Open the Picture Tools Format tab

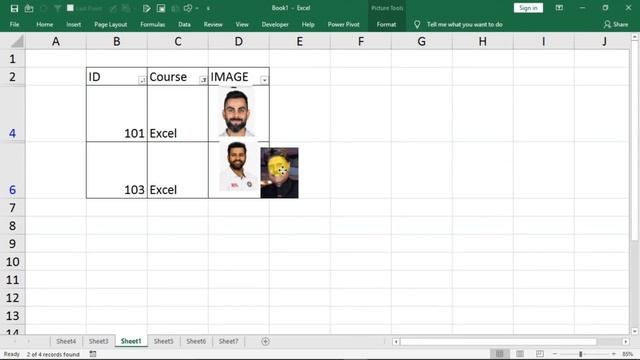[386, 24]
